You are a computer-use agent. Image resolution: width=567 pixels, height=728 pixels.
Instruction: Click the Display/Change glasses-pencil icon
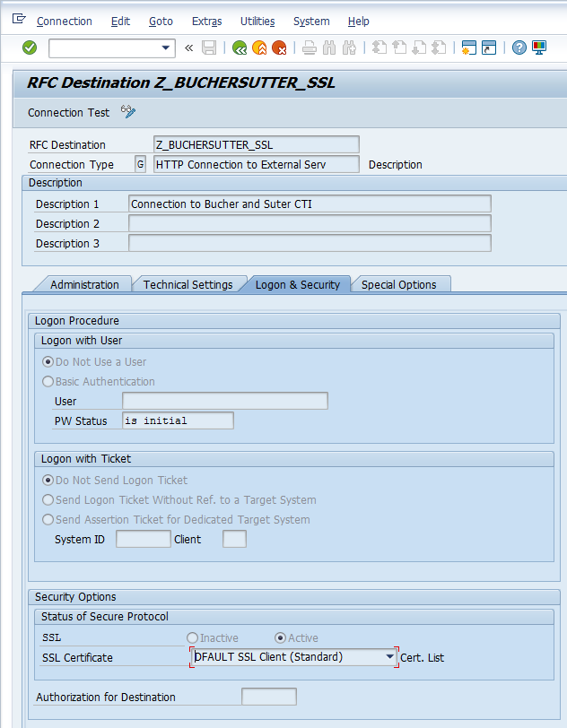point(127,111)
